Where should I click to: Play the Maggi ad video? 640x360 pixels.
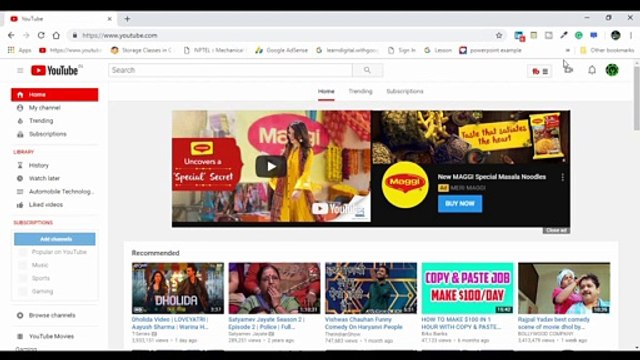pyautogui.click(x=271, y=167)
